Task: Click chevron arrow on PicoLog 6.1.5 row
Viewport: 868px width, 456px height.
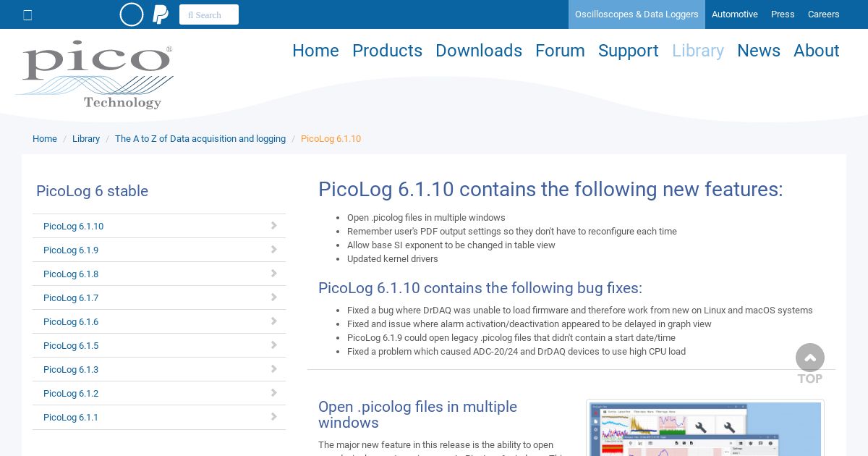Action: tap(274, 345)
